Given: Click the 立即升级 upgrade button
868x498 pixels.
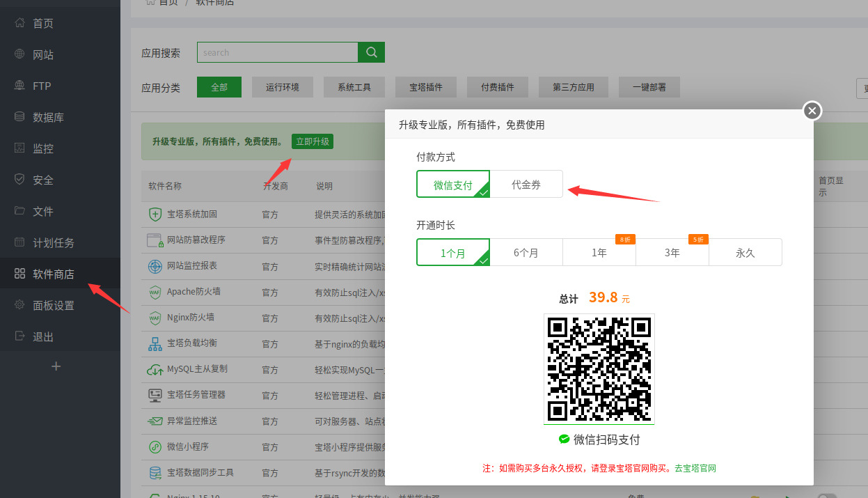Looking at the screenshot, I should [x=313, y=141].
